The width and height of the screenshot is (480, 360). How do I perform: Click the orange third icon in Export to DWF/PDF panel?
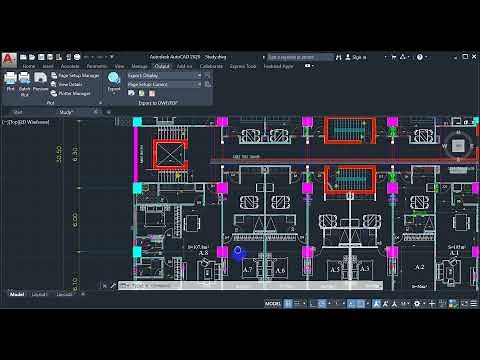pyautogui.click(x=152, y=93)
